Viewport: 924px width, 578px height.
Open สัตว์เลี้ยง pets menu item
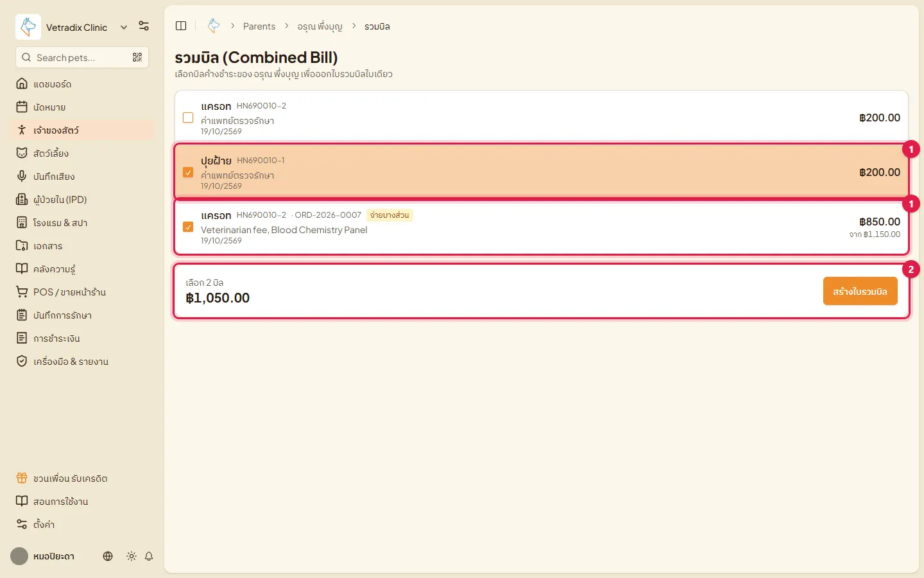point(82,153)
